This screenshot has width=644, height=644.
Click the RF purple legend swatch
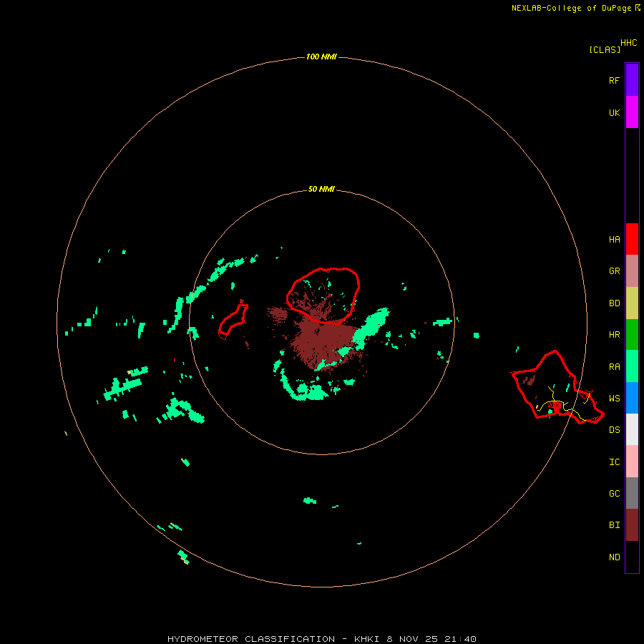pyautogui.click(x=632, y=80)
